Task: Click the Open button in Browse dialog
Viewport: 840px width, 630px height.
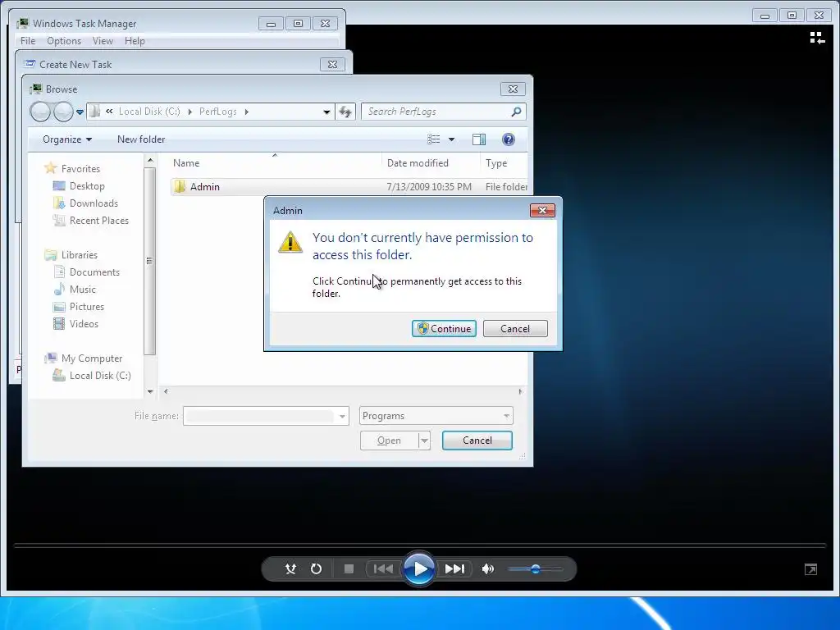Action: click(389, 441)
